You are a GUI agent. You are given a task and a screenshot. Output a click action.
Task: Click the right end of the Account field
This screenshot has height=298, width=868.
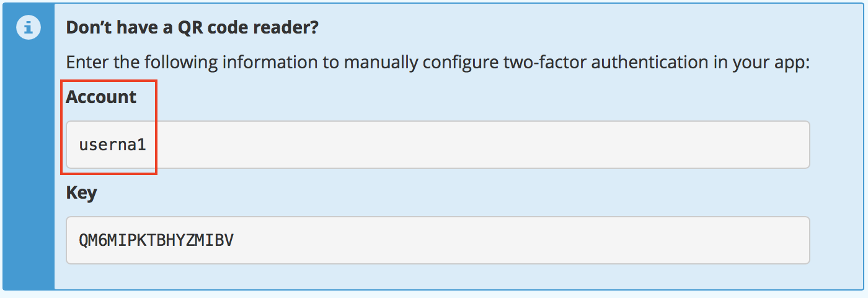794,145
